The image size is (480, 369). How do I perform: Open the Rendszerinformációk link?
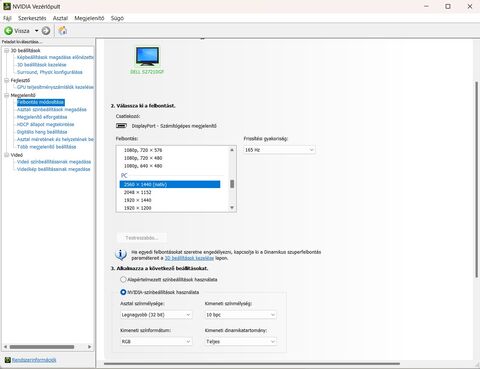tap(34, 360)
